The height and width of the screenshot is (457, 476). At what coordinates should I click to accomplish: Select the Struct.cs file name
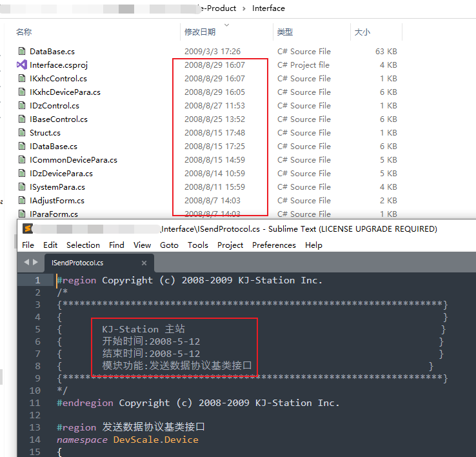[x=45, y=133]
